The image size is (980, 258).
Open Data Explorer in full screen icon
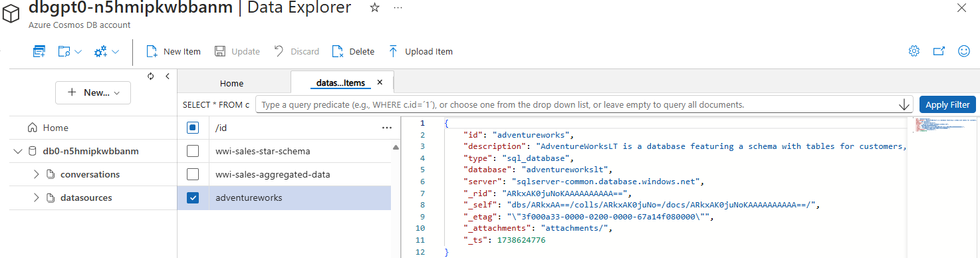coord(939,51)
